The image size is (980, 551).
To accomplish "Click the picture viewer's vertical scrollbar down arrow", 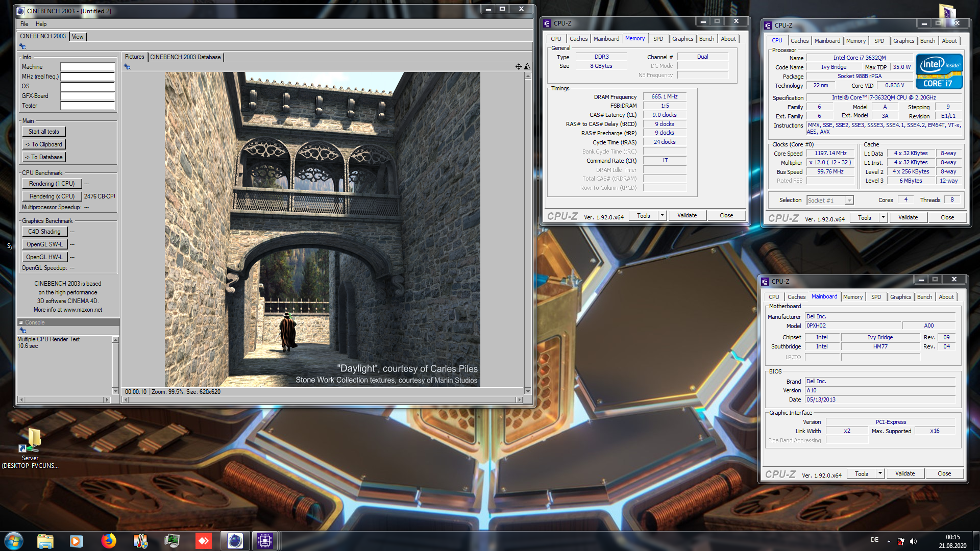I will 528,391.
